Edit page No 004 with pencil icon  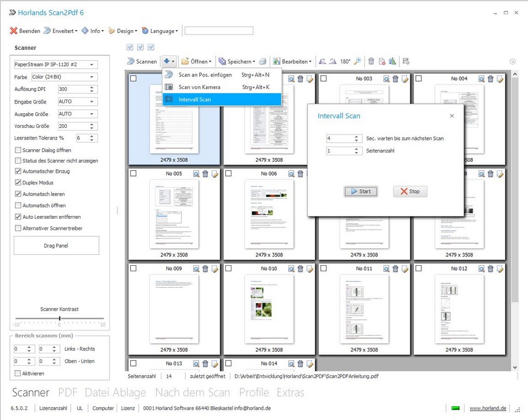(501, 79)
